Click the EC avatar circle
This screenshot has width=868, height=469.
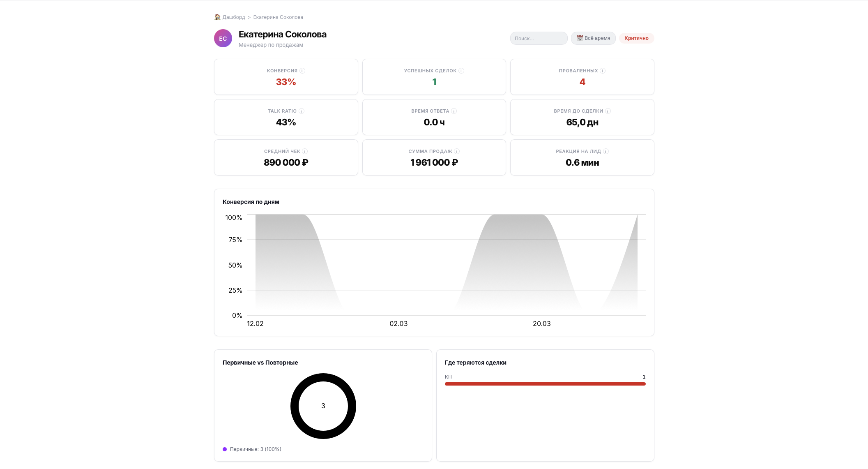pos(223,38)
